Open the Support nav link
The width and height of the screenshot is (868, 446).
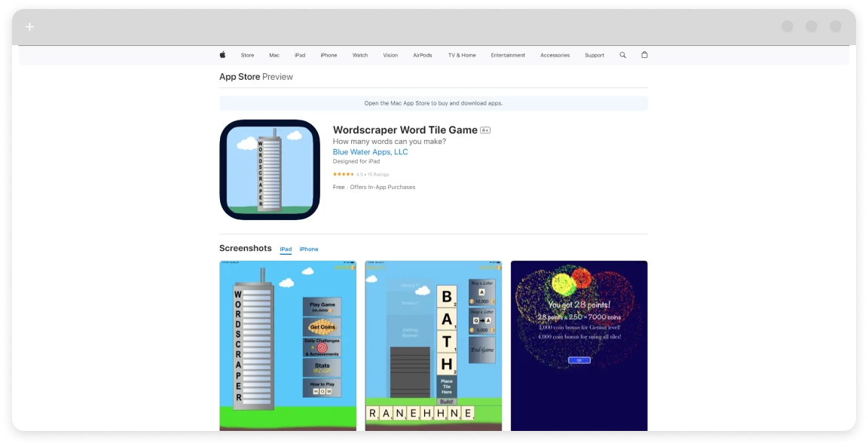point(594,55)
